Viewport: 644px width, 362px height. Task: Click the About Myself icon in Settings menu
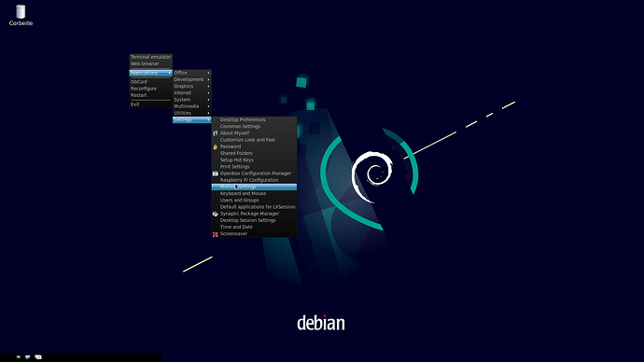click(216, 133)
